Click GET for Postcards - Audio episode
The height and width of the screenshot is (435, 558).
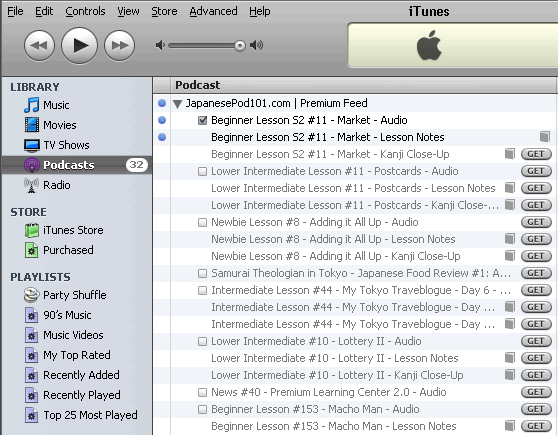[x=536, y=171]
